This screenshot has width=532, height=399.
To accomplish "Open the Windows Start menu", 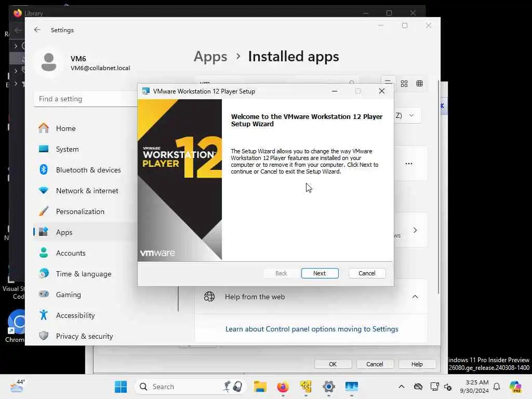I will tap(121, 387).
